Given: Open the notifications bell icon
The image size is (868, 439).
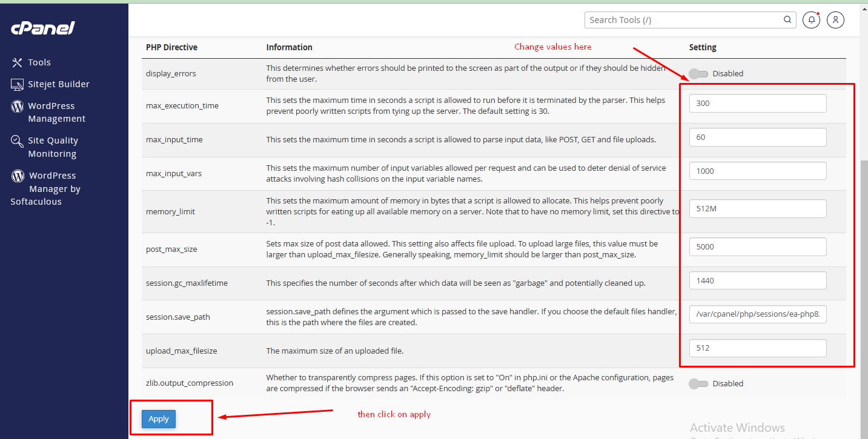Looking at the screenshot, I should [x=811, y=20].
